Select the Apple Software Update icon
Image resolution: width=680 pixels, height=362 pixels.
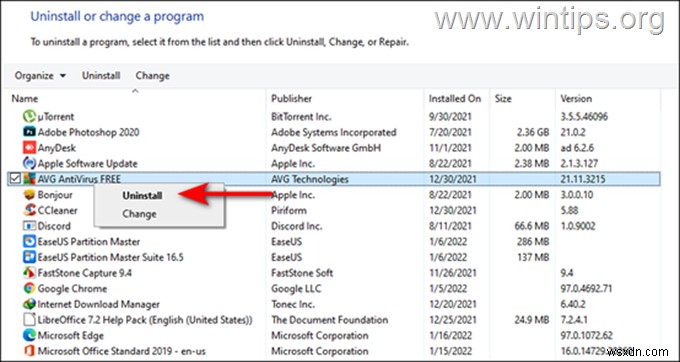29,163
